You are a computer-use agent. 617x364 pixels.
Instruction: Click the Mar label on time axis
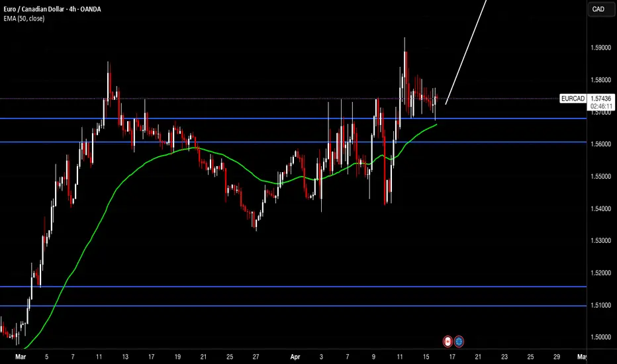(x=21, y=357)
